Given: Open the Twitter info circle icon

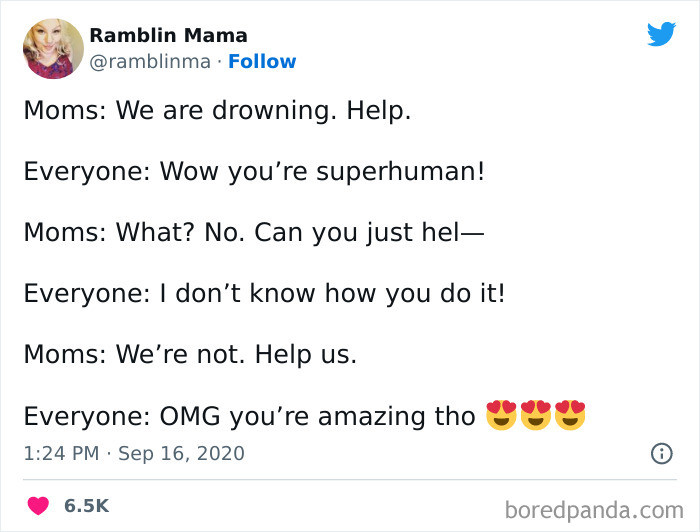Looking at the screenshot, I should click(661, 453).
